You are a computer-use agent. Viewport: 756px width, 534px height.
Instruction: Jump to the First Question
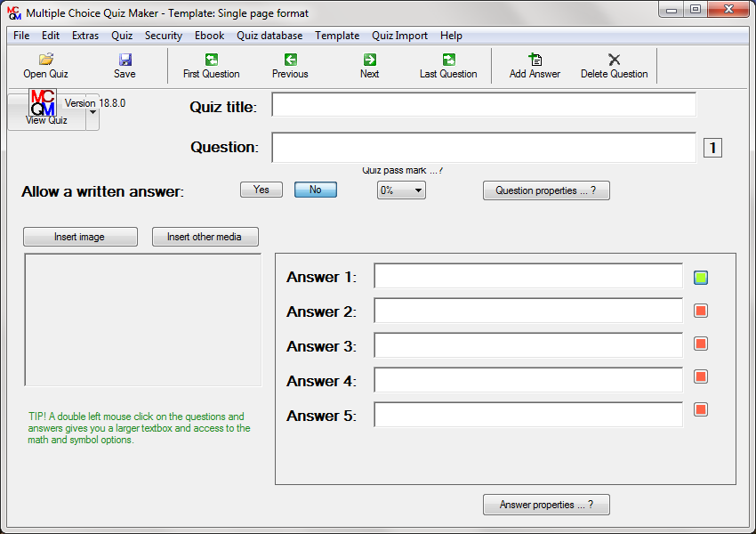211,64
